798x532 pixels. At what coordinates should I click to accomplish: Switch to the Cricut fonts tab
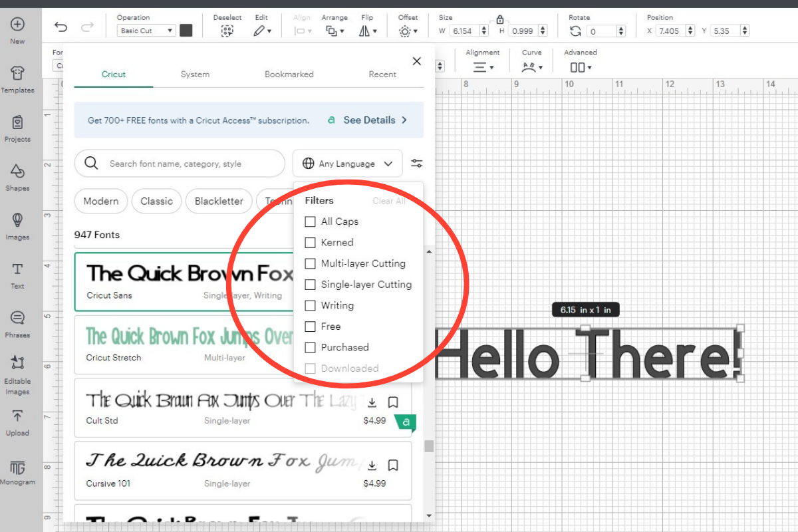coord(114,74)
